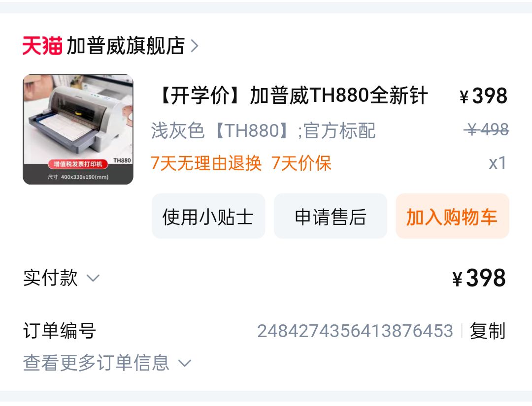Open product title 【开学价】加普威TH880全新针
The height and width of the screenshot is (406, 532).
(292, 95)
